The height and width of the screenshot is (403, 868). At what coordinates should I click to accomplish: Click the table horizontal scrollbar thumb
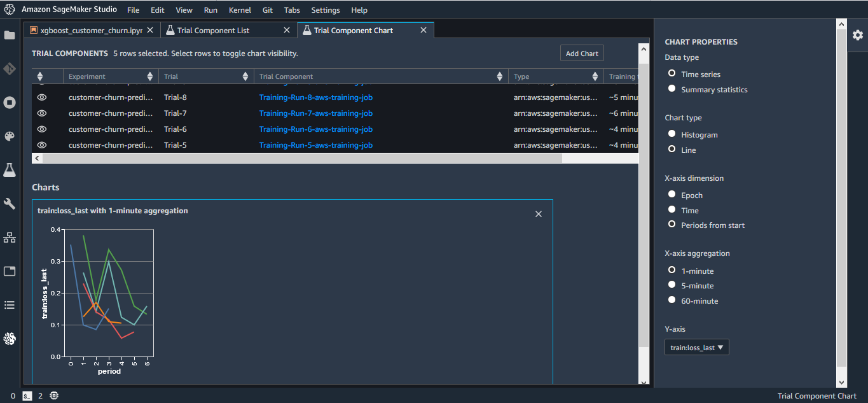click(x=302, y=158)
